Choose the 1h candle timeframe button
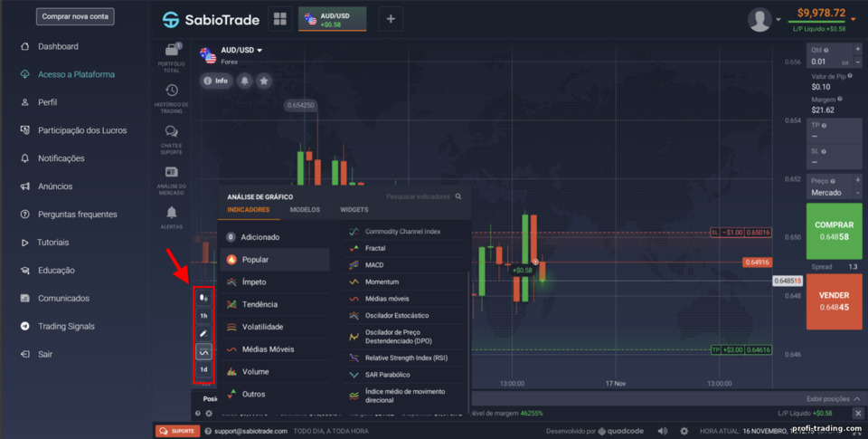Screen dimensions: 868x439 coord(203,316)
